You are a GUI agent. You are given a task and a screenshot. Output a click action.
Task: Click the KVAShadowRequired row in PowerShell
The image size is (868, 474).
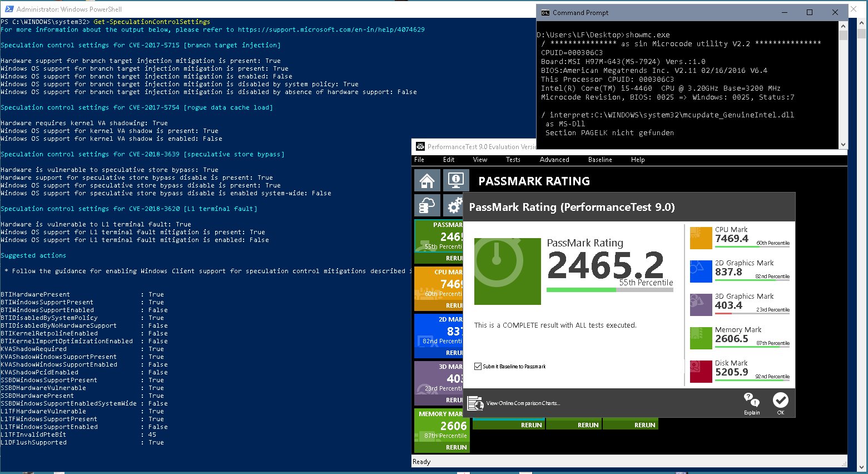82,349
